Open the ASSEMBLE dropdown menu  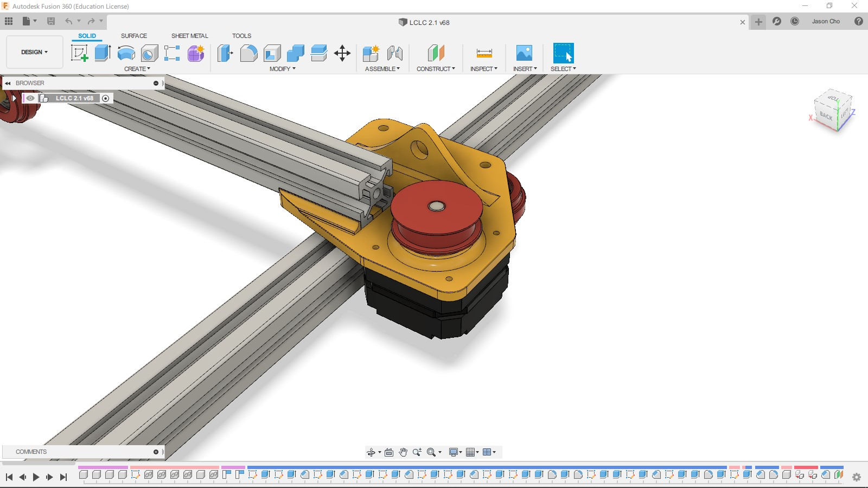tap(382, 69)
